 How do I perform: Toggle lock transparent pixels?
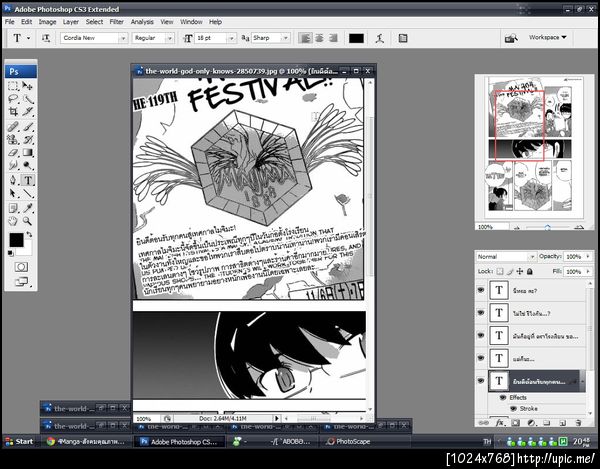[499, 271]
